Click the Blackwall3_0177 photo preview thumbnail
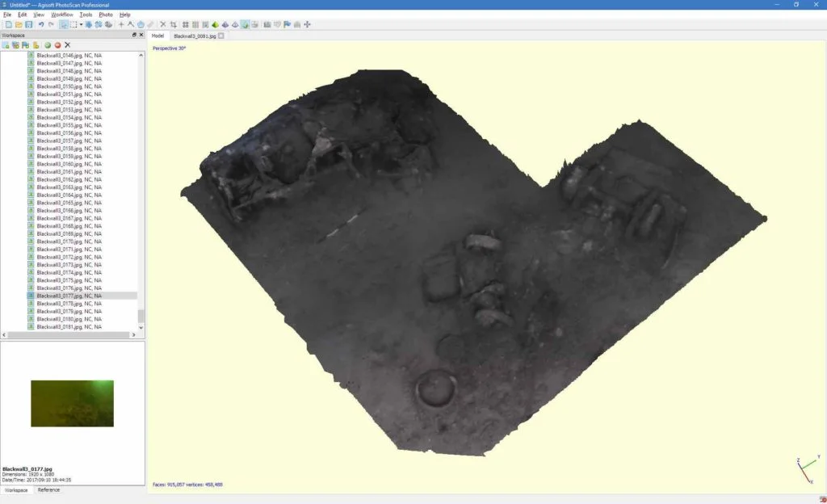 coord(72,403)
